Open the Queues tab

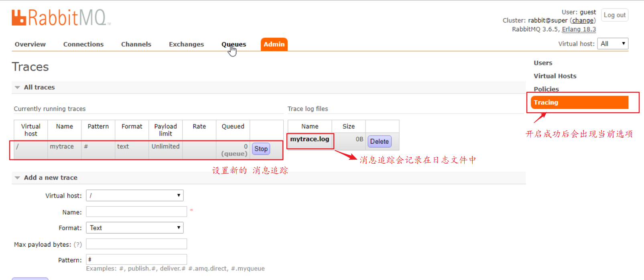tap(234, 44)
